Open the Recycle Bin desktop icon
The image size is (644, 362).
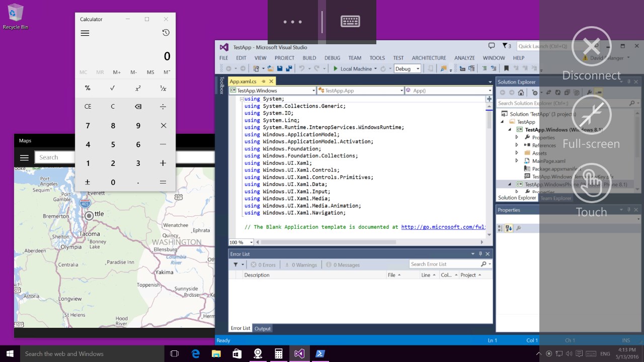point(16,17)
